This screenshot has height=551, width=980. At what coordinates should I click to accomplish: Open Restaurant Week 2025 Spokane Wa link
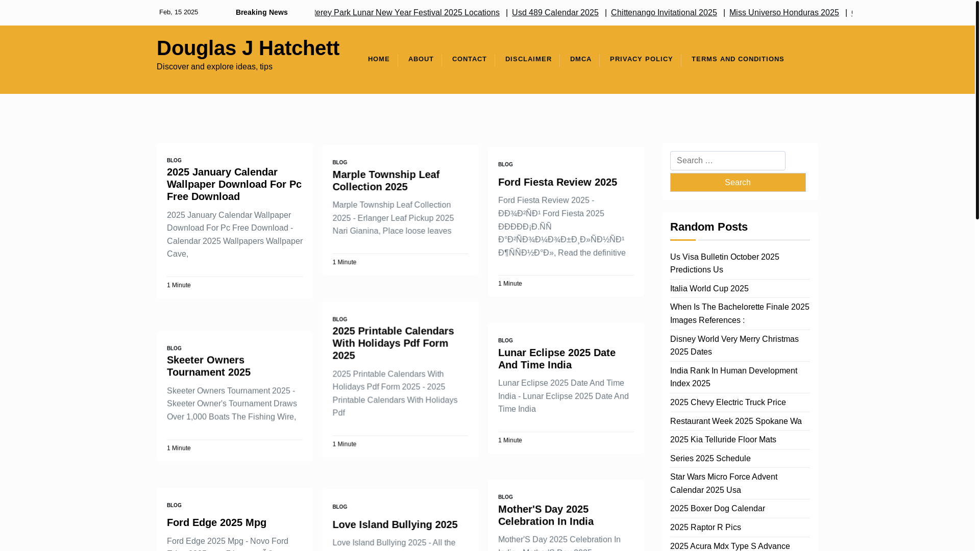pyautogui.click(x=736, y=421)
